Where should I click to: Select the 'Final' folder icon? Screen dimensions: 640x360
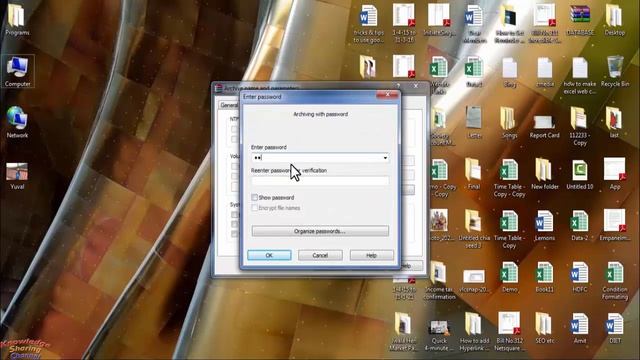tap(474, 174)
